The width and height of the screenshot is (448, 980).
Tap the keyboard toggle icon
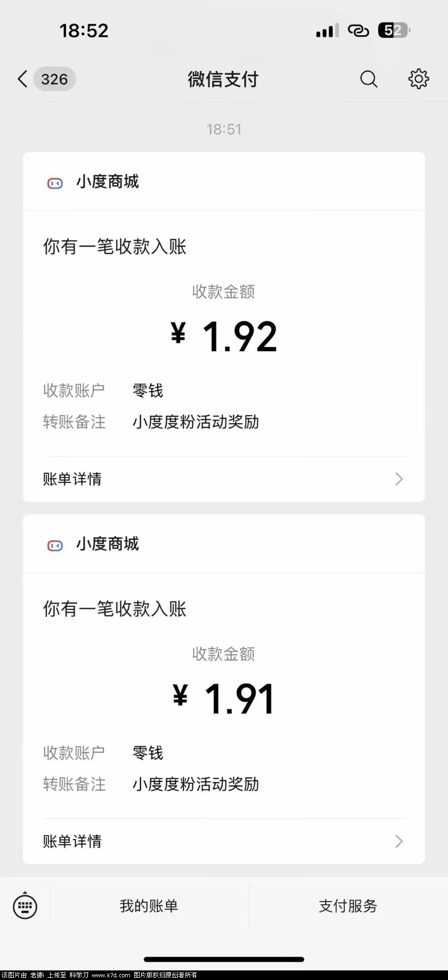point(25,905)
